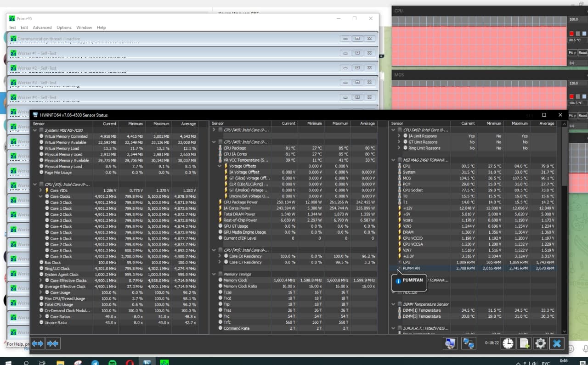Viewport: 588px width, 365px height.
Task: Expand the Core C0 Residency row
Action: point(219,256)
